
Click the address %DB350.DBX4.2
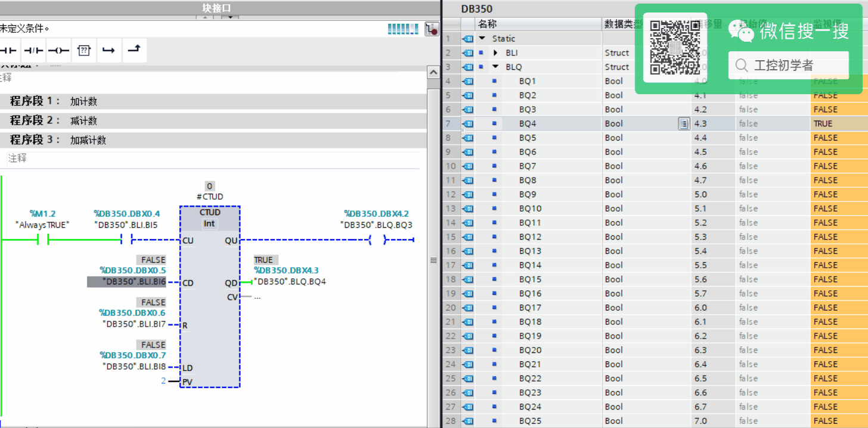[376, 213]
